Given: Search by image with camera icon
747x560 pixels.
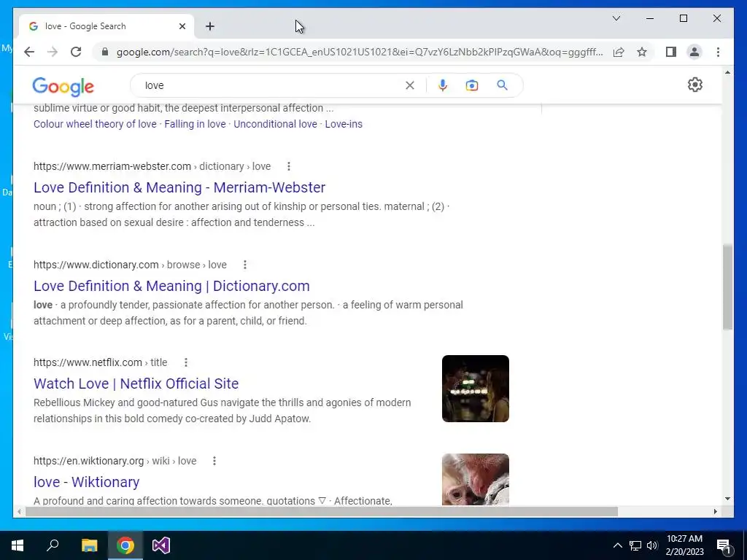Looking at the screenshot, I should point(472,85).
